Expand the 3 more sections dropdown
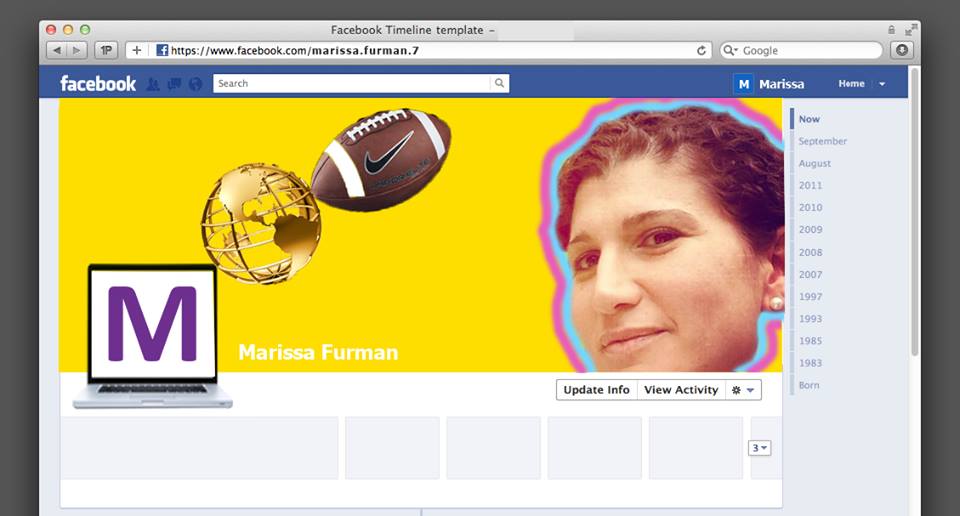 click(759, 448)
